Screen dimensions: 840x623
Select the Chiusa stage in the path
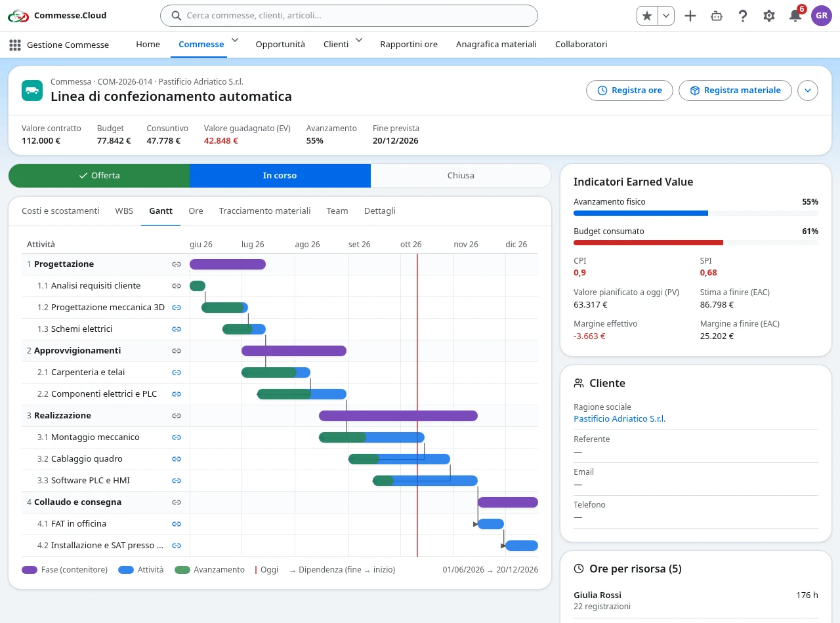pyautogui.click(x=461, y=176)
